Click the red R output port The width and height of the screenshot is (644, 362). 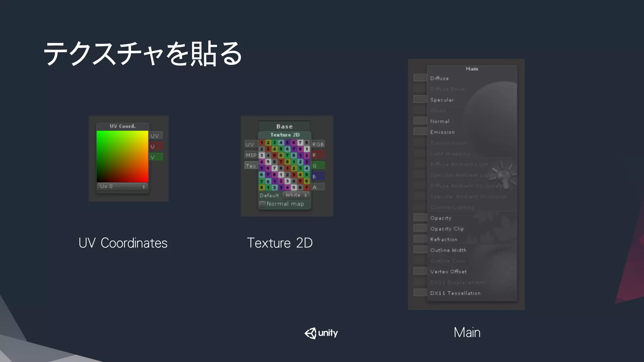(x=318, y=155)
